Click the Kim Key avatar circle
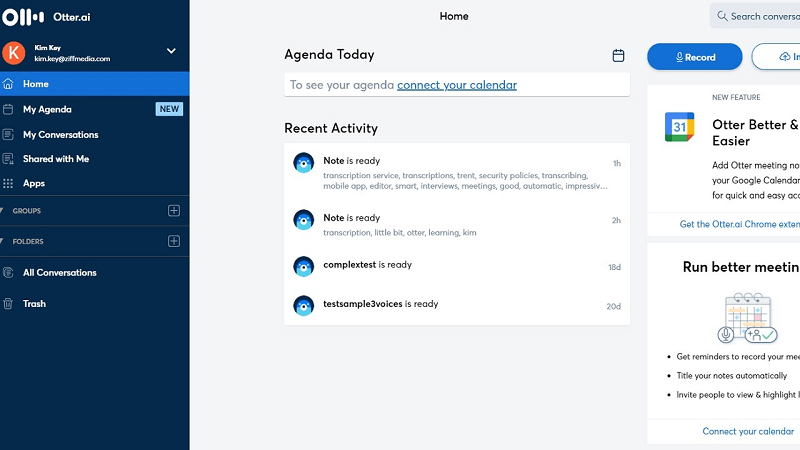This screenshot has width=800, height=450. [x=14, y=53]
